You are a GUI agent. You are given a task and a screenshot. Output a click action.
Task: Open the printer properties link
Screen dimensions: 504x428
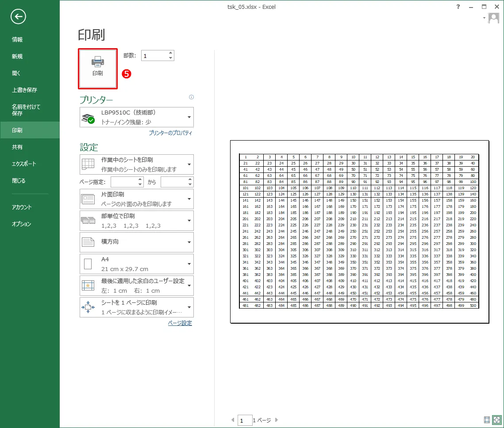(170, 133)
